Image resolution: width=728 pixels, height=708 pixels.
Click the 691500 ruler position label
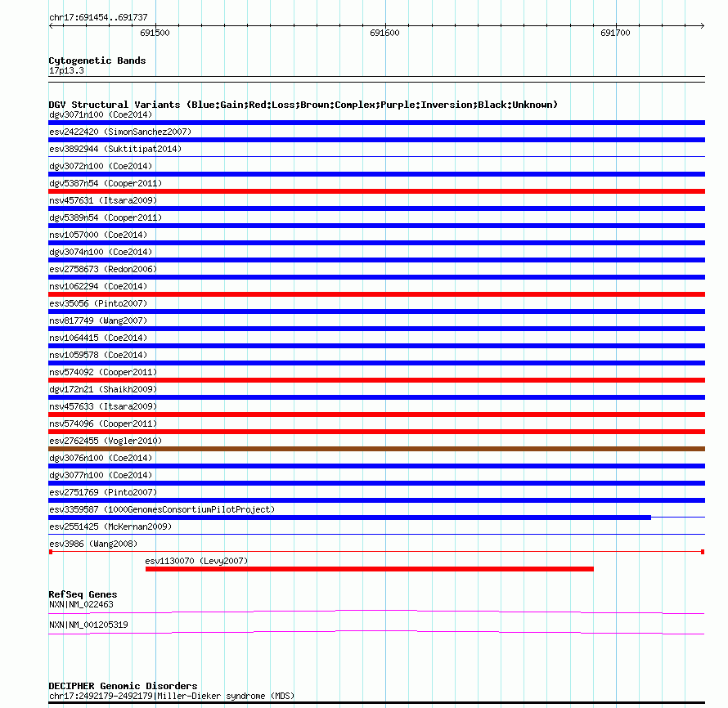pyautogui.click(x=155, y=33)
